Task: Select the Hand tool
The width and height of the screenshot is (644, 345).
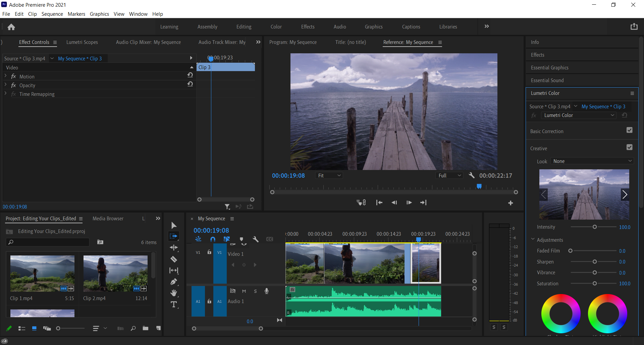Action: (173, 293)
